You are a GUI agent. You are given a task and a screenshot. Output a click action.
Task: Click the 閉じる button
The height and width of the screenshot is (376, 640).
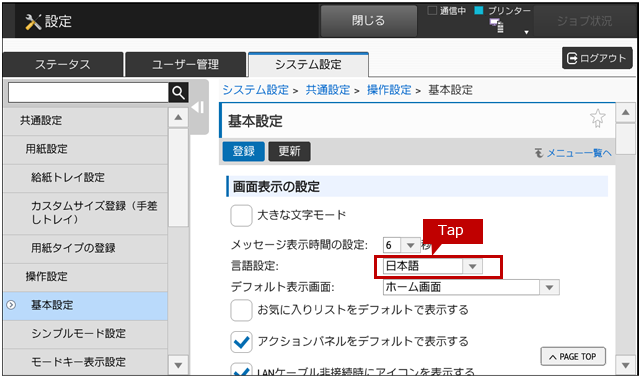369,21
